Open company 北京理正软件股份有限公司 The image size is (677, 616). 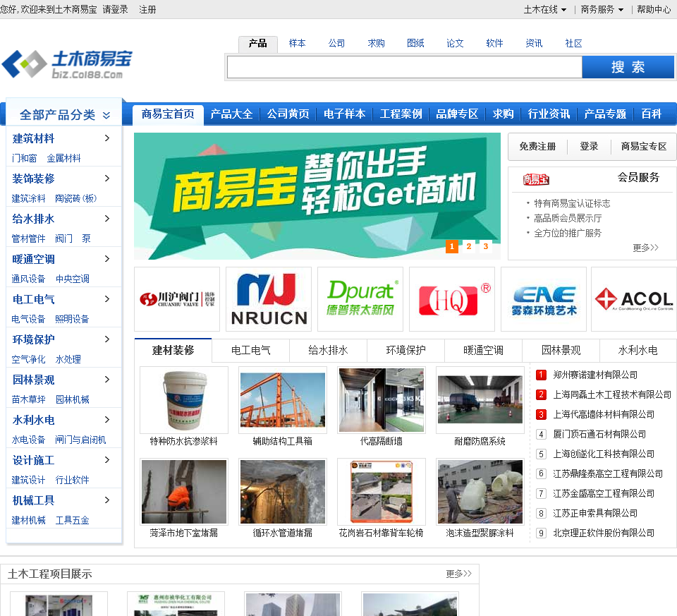point(604,533)
